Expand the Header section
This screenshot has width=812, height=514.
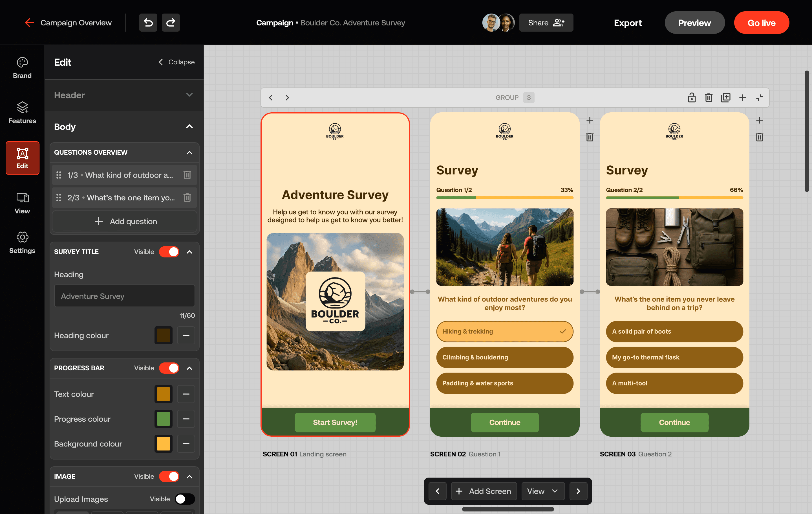pos(189,95)
